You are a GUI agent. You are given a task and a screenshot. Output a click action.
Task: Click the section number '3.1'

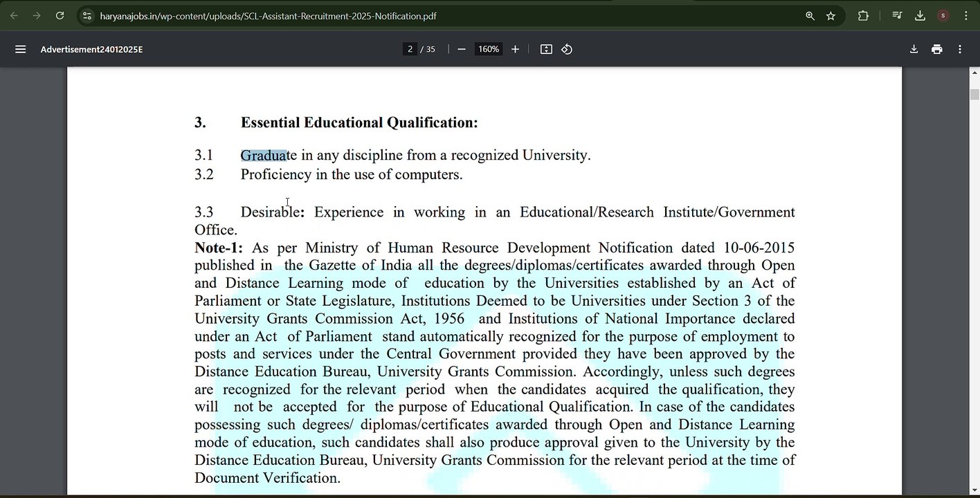tap(204, 155)
